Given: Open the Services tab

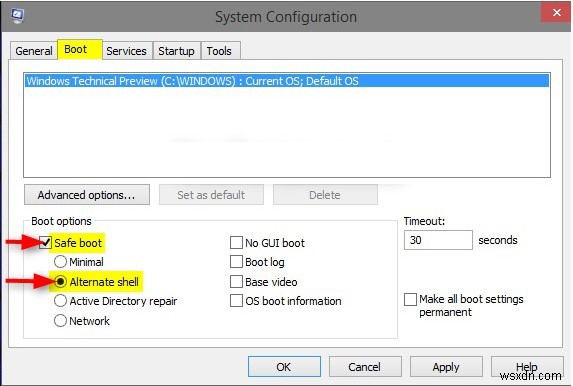Looking at the screenshot, I should [126, 51].
